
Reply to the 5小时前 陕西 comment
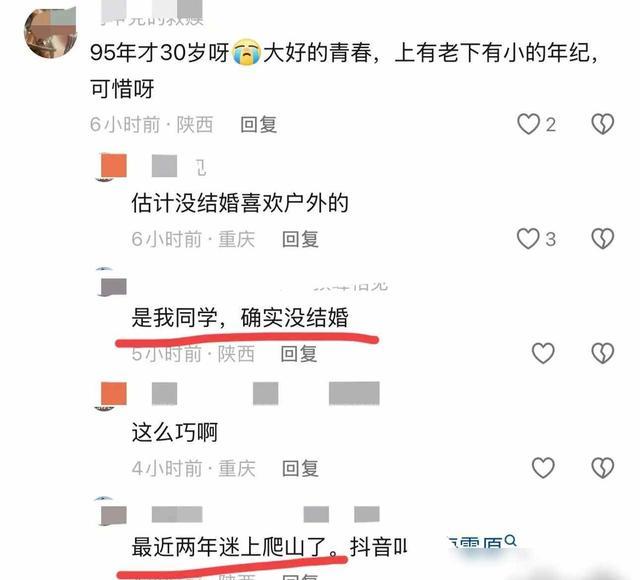pyautogui.click(x=299, y=354)
